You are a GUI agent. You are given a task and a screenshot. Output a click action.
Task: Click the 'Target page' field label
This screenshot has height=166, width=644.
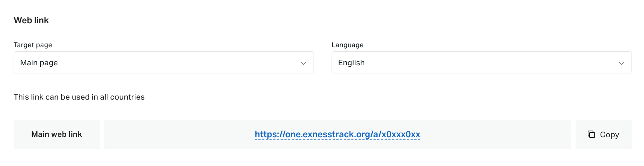(x=33, y=45)
